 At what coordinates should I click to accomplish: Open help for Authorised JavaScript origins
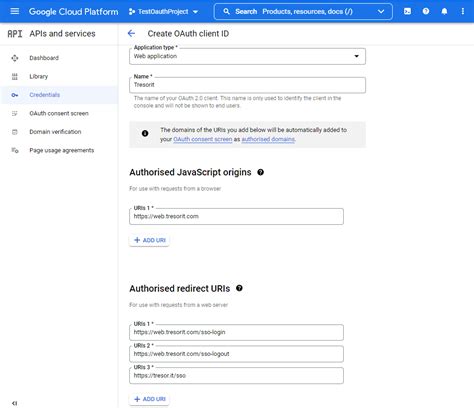261,172
